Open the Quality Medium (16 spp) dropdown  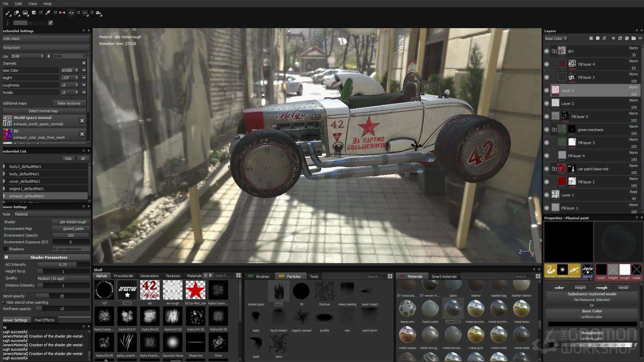pos(63,278)
